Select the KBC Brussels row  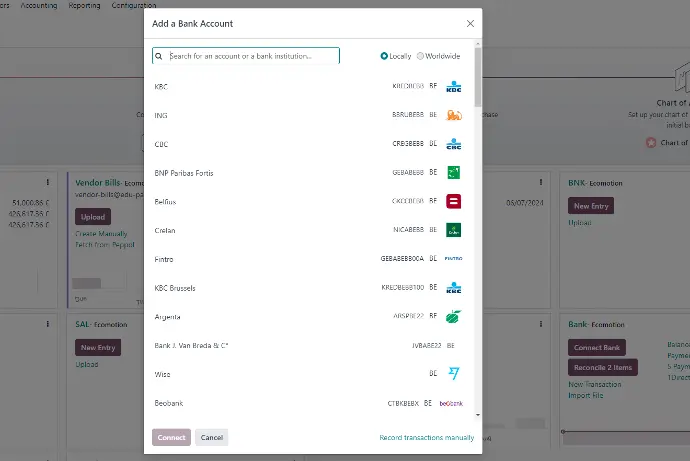click(x=308, y=288)
